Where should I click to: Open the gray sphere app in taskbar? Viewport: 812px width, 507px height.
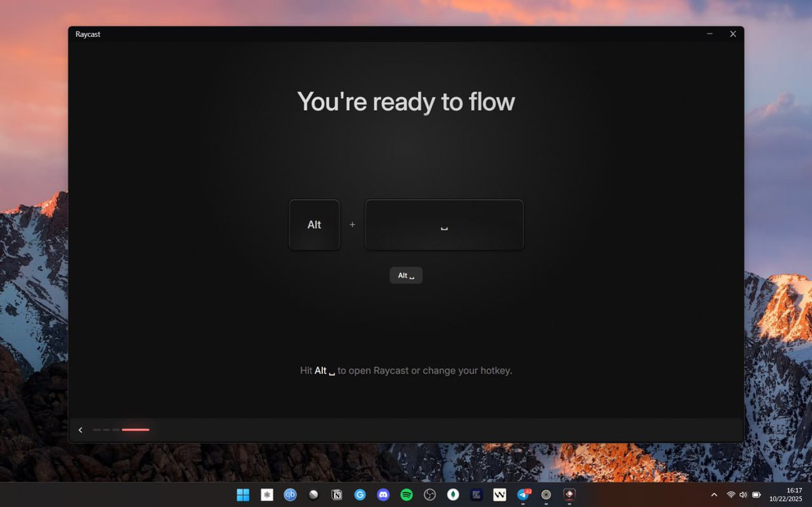tap(313, 495)
